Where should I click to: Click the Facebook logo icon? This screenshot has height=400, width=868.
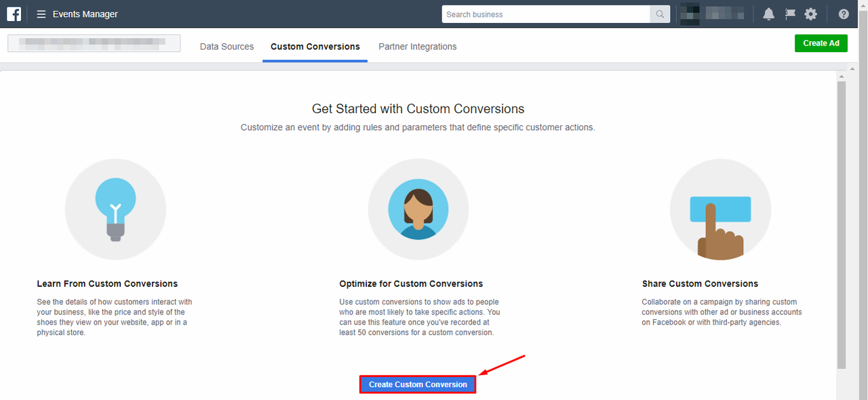tap(14, 14)
